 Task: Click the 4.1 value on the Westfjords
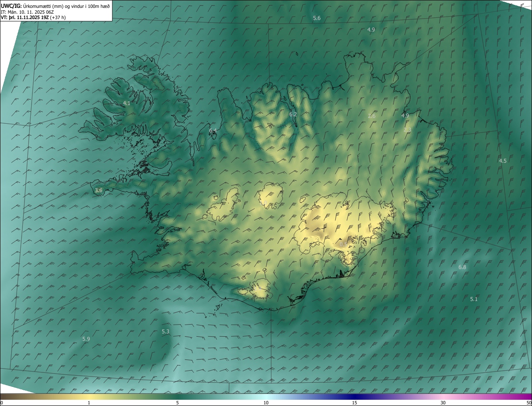127,103
